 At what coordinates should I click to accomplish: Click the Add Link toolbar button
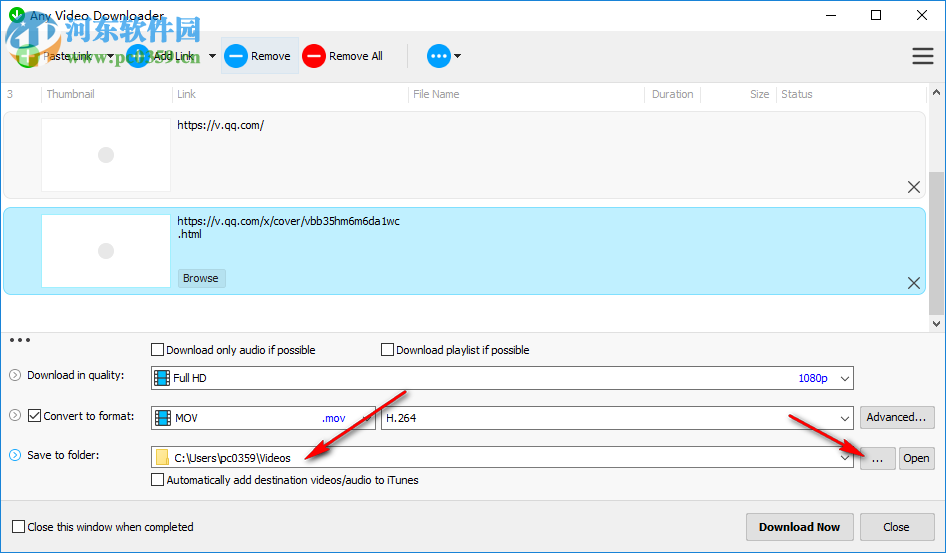coord(163,56)
